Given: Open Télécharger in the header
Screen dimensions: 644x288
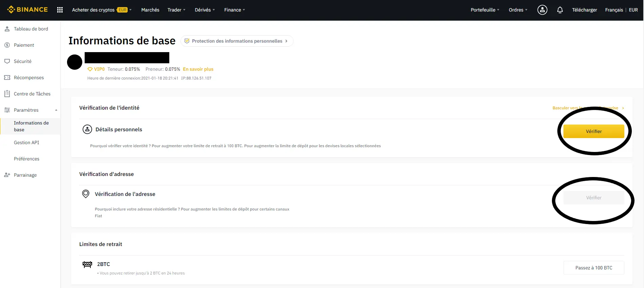Looking at the screenshot, I should [584, 10].
